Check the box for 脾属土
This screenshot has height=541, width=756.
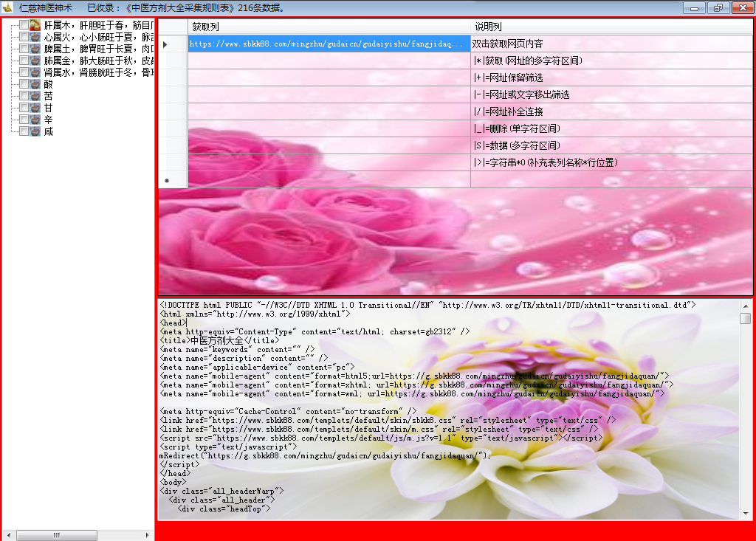point(24,49)
